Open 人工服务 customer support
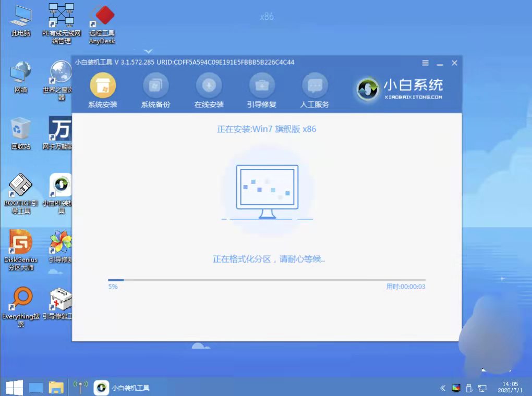The width and height of the screenshot is (532, 396). (x=315, y=90)
